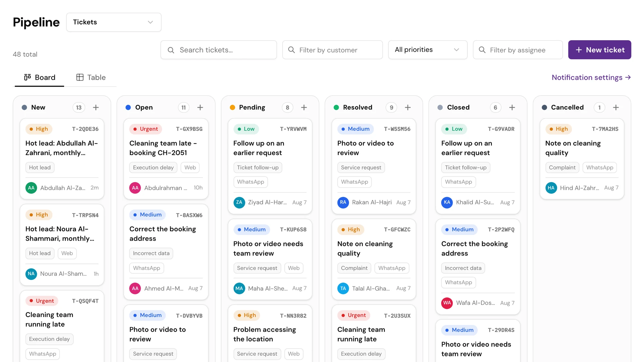Click the Medium badge on T-8ASXW6

147,215
